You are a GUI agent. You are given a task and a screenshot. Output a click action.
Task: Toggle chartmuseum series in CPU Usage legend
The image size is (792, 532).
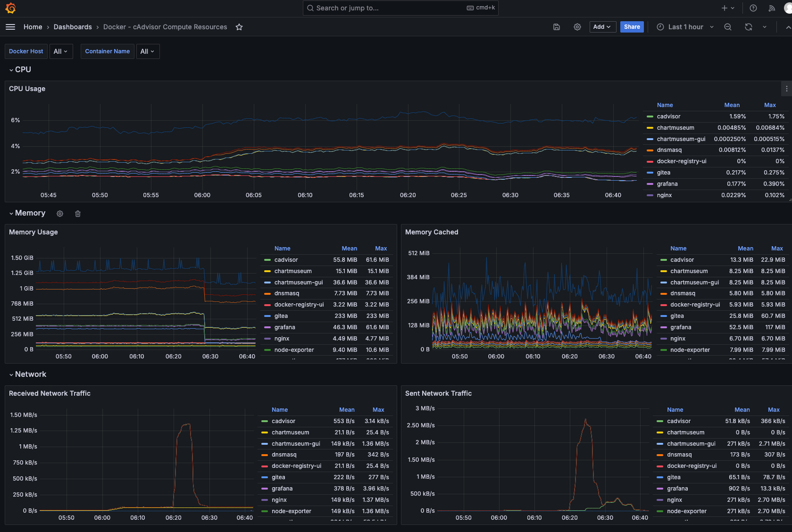tap(675, 128)
